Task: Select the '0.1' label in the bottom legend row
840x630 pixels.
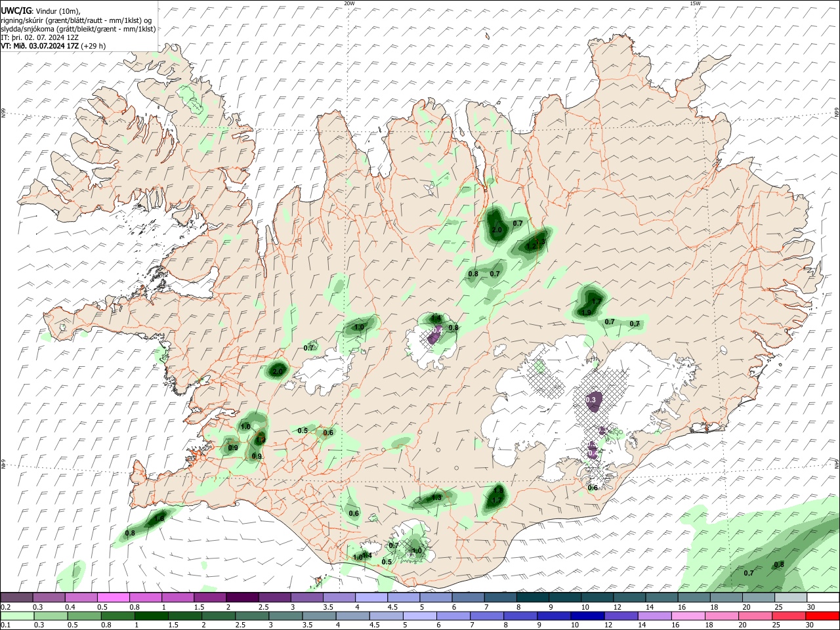Action: pos(5,626)
